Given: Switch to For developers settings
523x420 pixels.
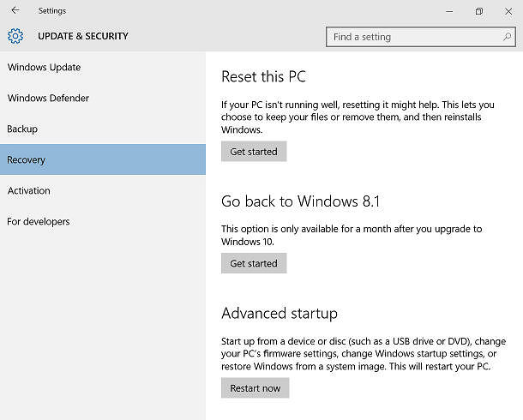Looking at the screenshot, I should [39, 222].
